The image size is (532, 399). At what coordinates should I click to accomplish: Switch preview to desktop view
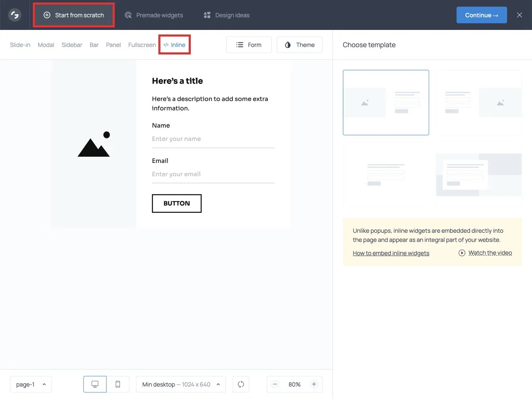[94, 384]
